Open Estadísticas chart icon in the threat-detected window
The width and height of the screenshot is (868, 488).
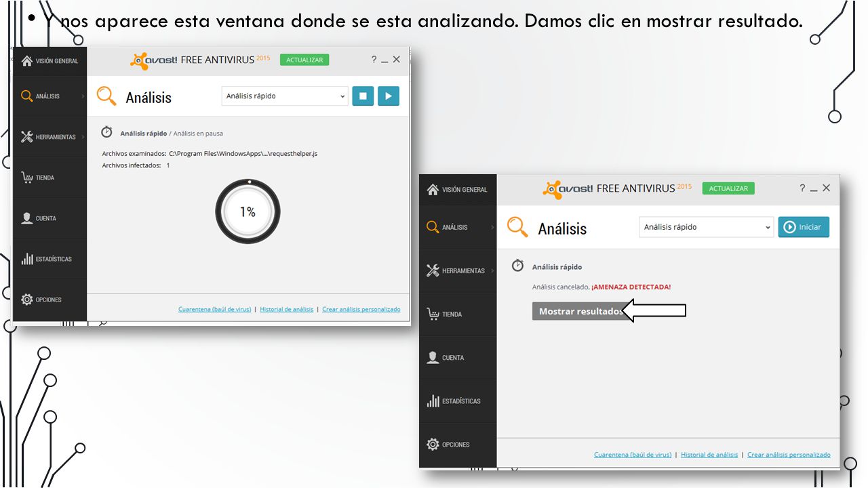433,401
